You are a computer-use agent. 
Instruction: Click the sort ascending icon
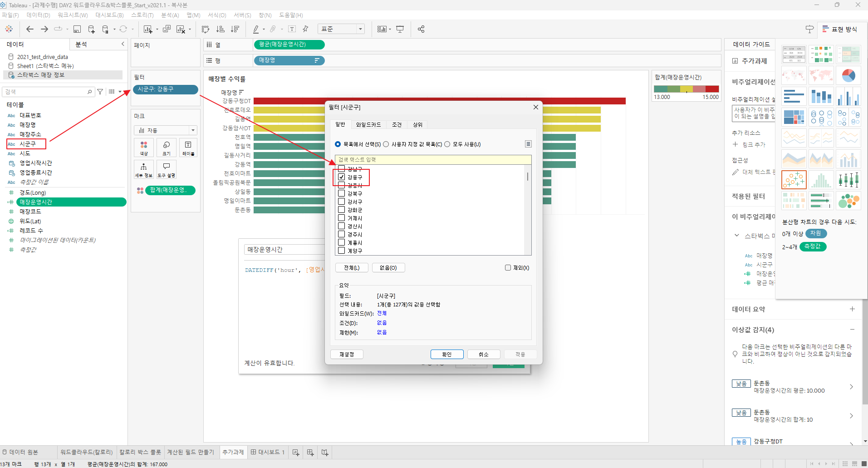(x=221, y=29)
